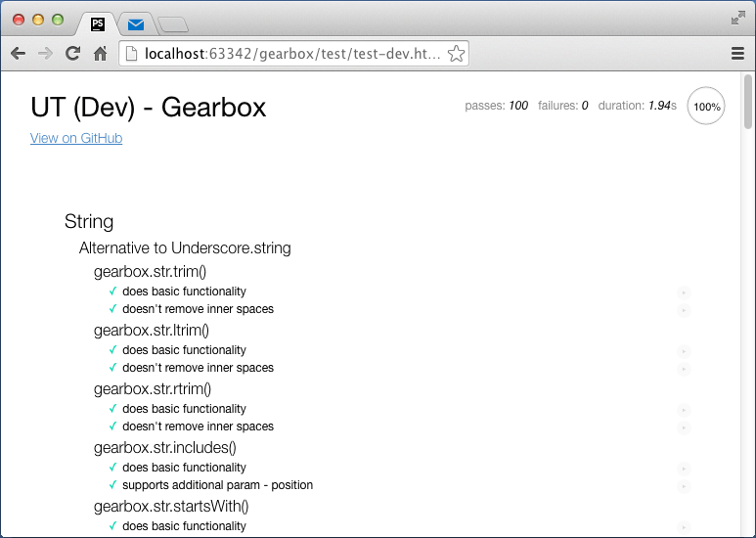The width and height of the screenshot is (756, 538).
Task: Go back with the browser back arrow
Action: pyautogui.click(x=18, y=53)
